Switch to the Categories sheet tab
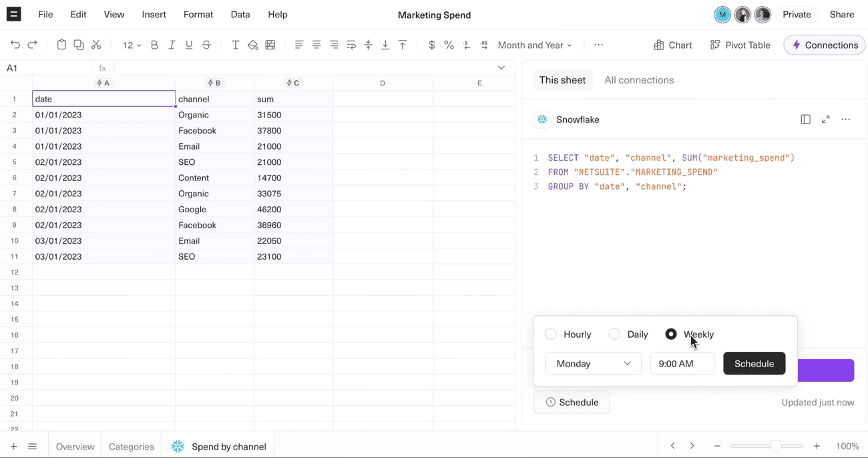 [131, 446]
